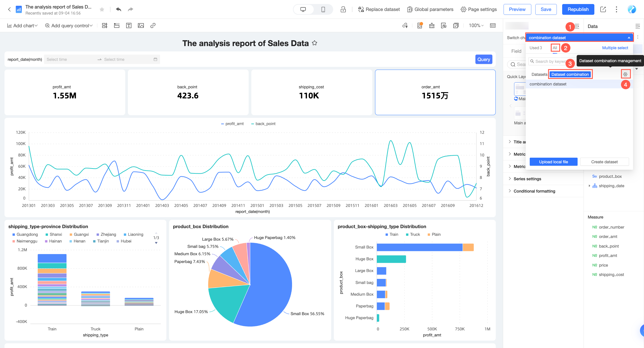Insert an image widget

click(x=141, y=25)
